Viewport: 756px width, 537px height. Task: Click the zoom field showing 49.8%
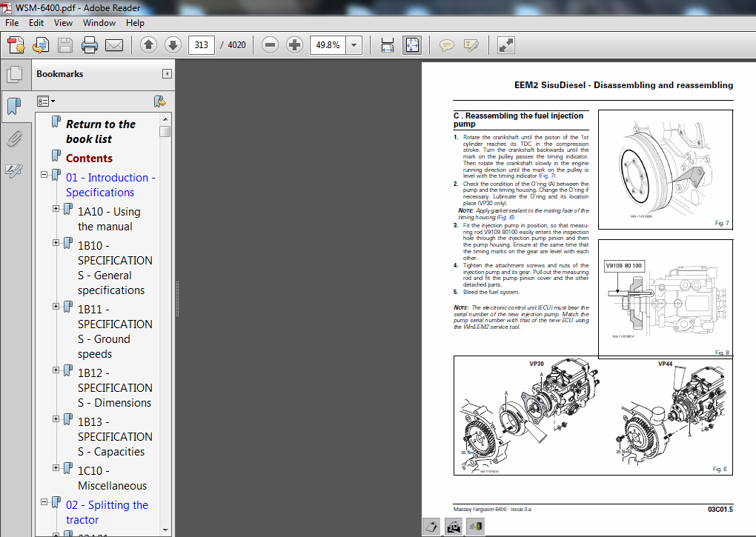(x=328, y=45)
